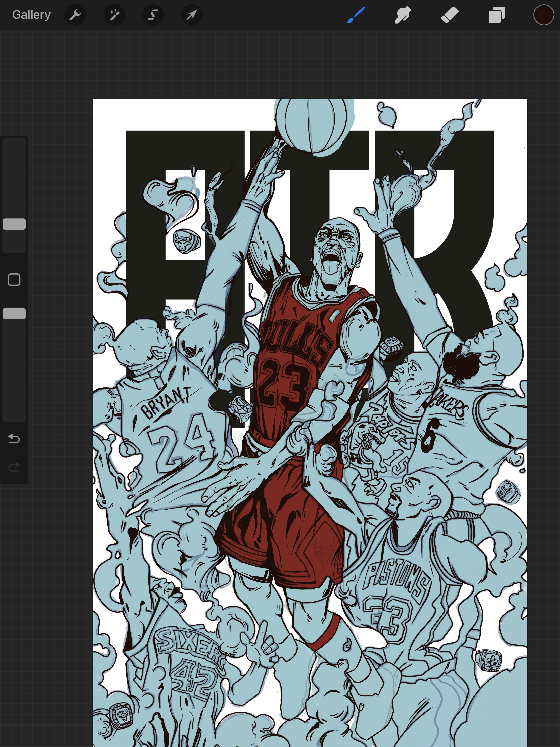Select the Eraser tool

(450, 15)
